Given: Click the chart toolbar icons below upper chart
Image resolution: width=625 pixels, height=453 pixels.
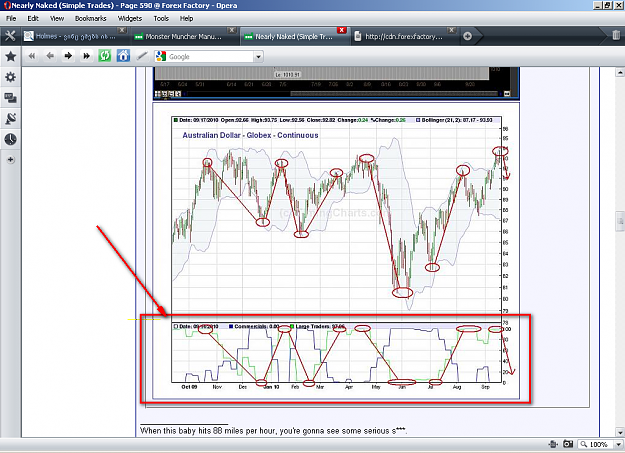Looking at the screenshot, I should click(168, 94).
